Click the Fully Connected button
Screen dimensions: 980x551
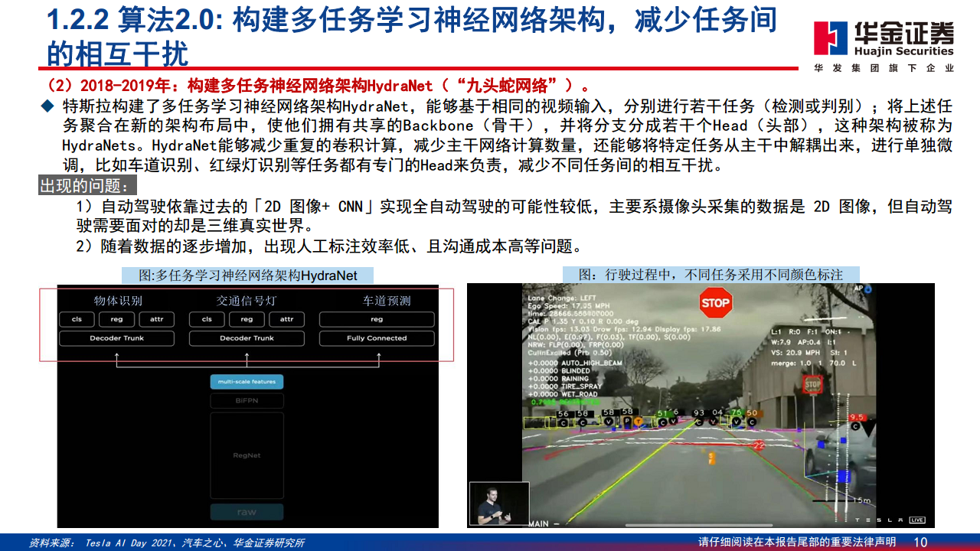[377, 338]
